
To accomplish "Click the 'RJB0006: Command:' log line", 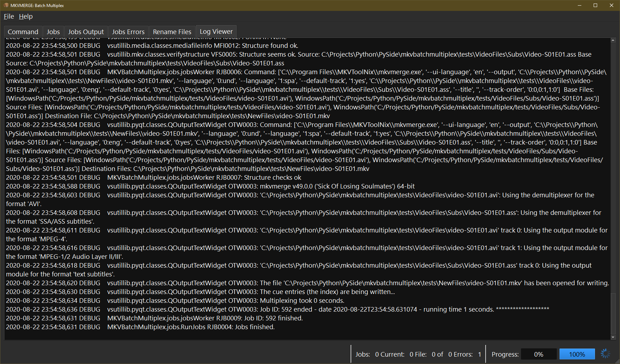I will [x=306, y=94].
